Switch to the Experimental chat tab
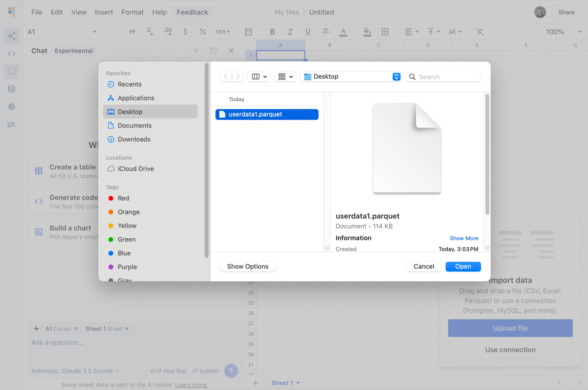Image resolution: width=588 pixels, height=390 pixels. pos(73,50)
